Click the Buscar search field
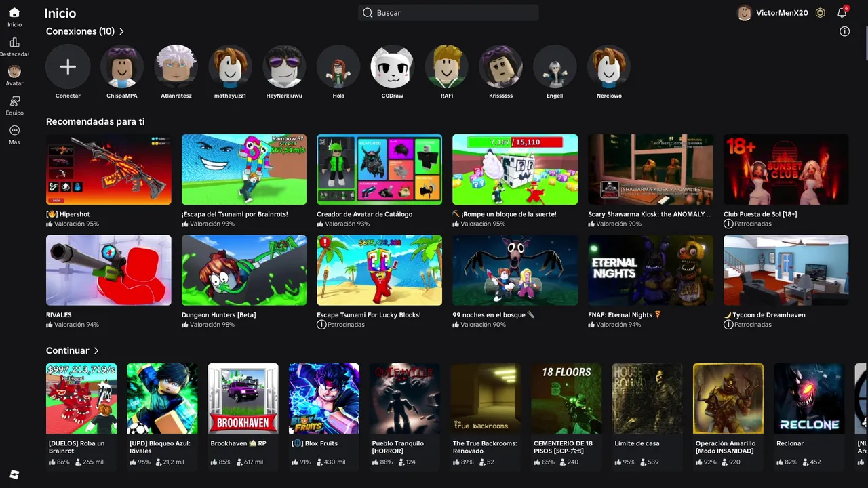 click(x=448, y=13)
